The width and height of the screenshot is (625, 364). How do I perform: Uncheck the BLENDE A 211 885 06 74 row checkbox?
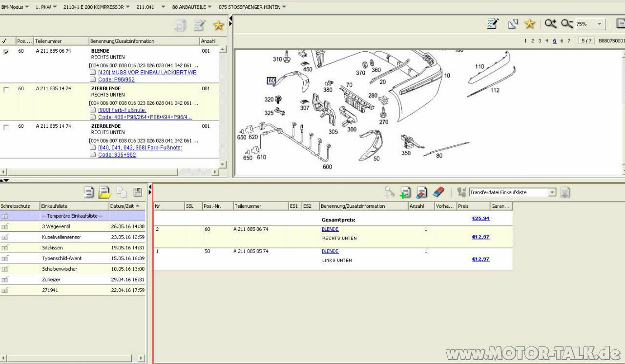pyautogui.click(x=6, y=52)
